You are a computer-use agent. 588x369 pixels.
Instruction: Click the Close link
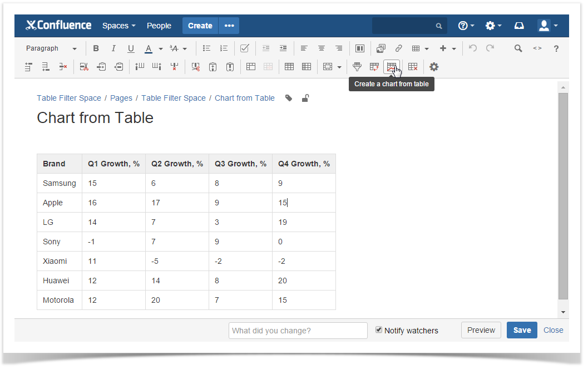(x=554, y=330)
